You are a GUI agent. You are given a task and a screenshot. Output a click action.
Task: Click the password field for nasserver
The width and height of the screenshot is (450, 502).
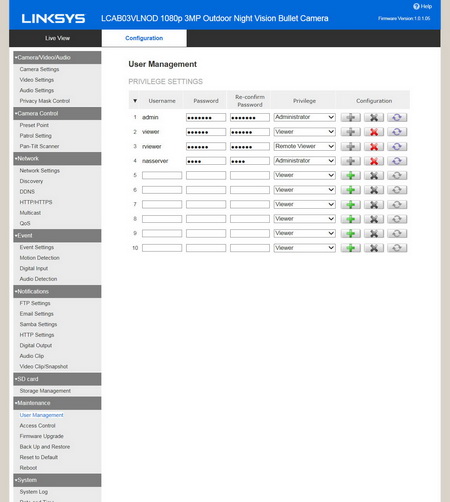coord(206,161)
